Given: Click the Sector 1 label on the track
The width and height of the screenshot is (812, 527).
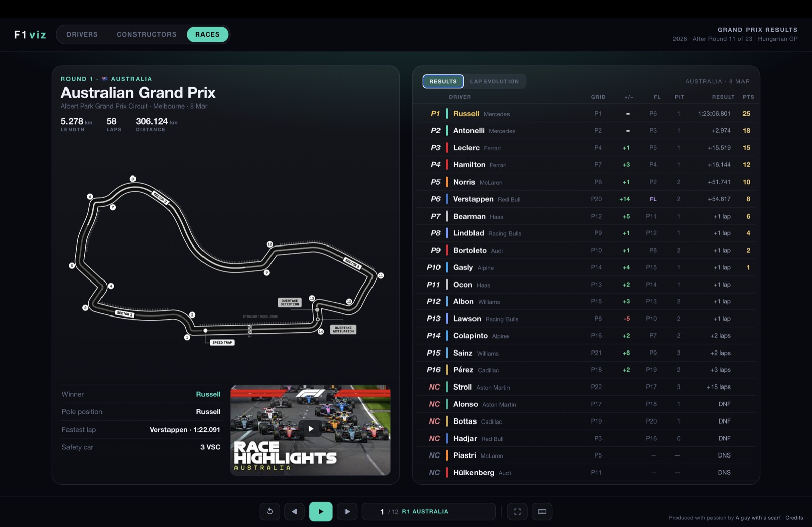Looking at the screenshot, I should pos(125,314).
